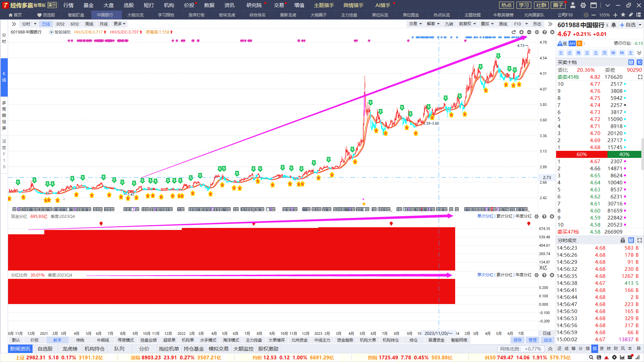The width and height of the screenshot is (644, 362).
Task: Click the 热点 button
Action: pos(506,5)
